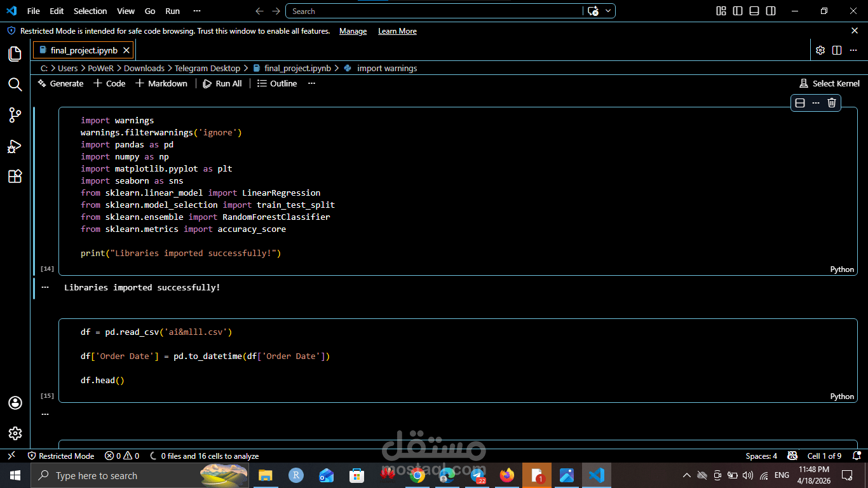Click the Python language label of first cell
Screen dimensions: 868x488
(842, 269)
